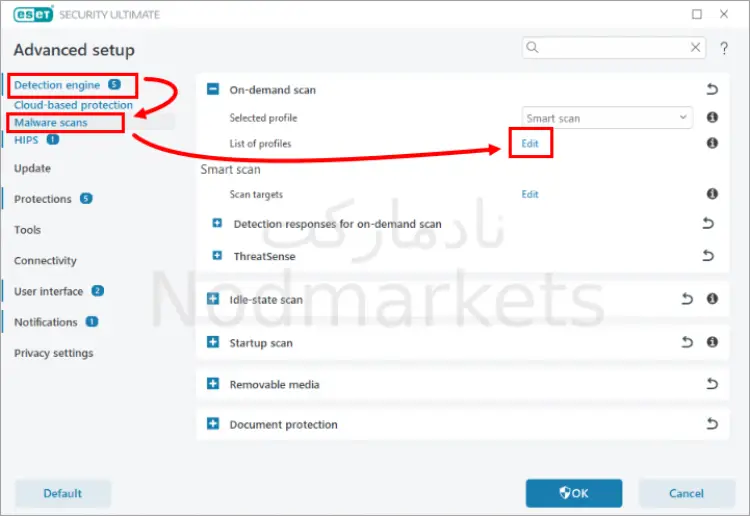This screenshot has width=750, height=516.
Task: Expand the ThreatSense section
Action: (217, 256)
